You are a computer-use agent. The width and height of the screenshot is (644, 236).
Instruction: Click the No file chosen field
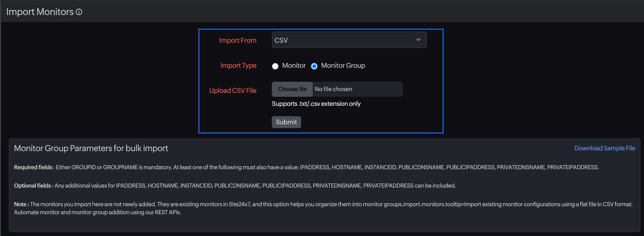357,89
